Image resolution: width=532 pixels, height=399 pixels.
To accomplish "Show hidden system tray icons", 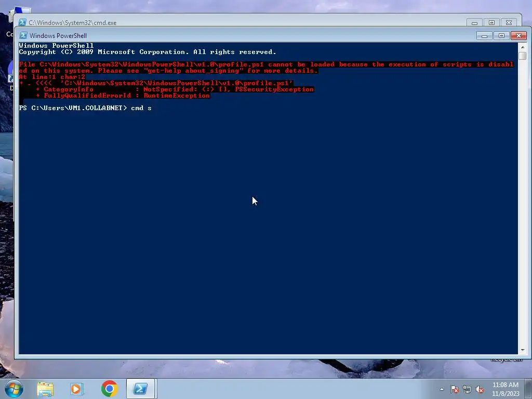I will coord(442,390).
